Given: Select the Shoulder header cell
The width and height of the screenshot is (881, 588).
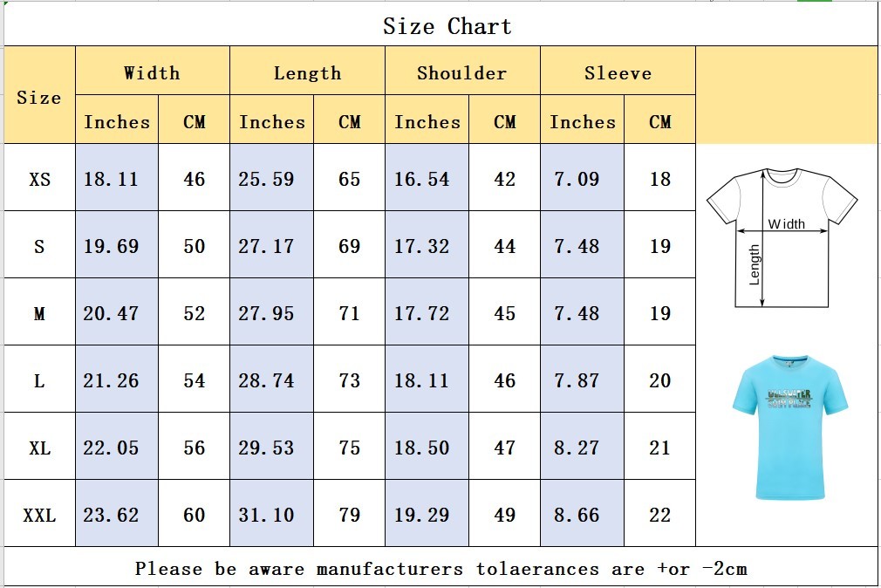Looking at the screenshot, I should [462, 71].
